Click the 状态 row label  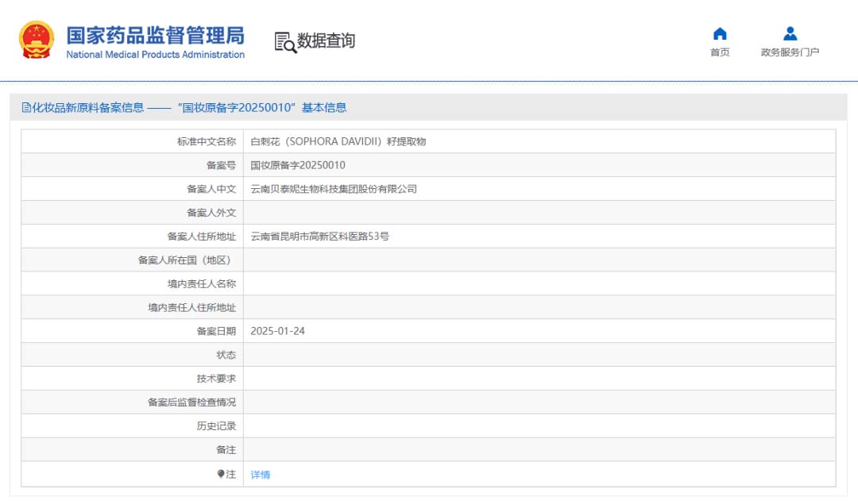pos(226,355)
